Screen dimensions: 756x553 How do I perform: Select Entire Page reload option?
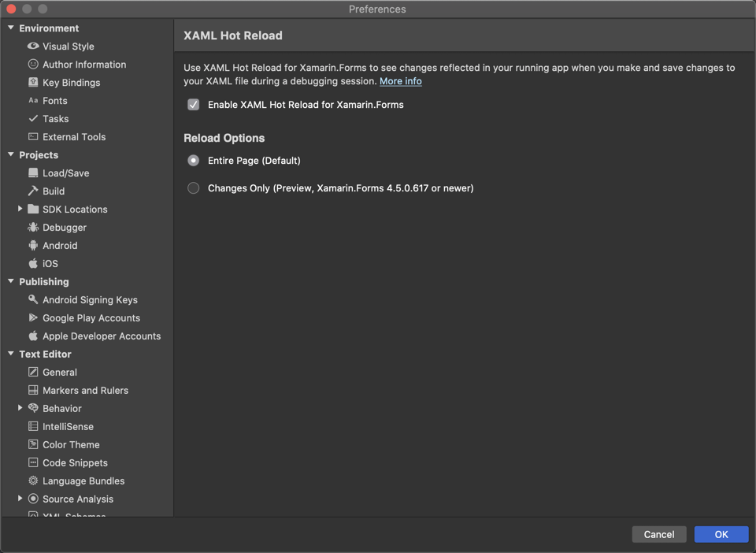tap(193, 160)
